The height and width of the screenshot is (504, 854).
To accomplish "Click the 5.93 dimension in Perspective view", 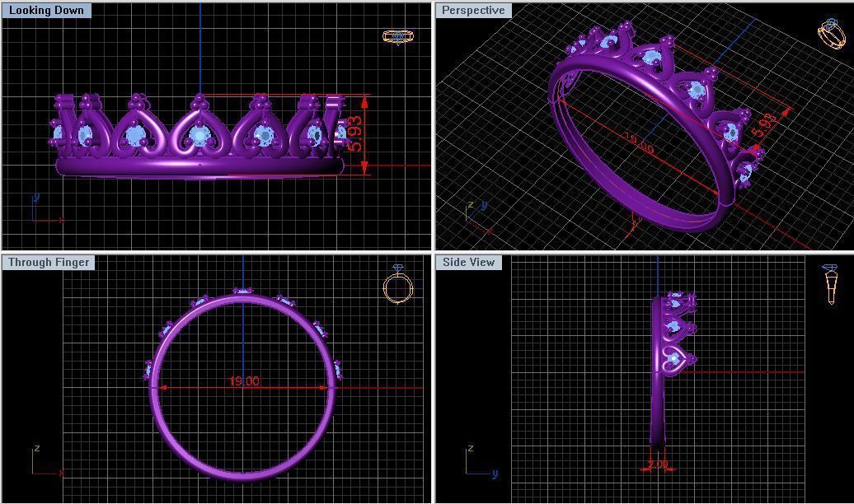I will click(764, 125).
